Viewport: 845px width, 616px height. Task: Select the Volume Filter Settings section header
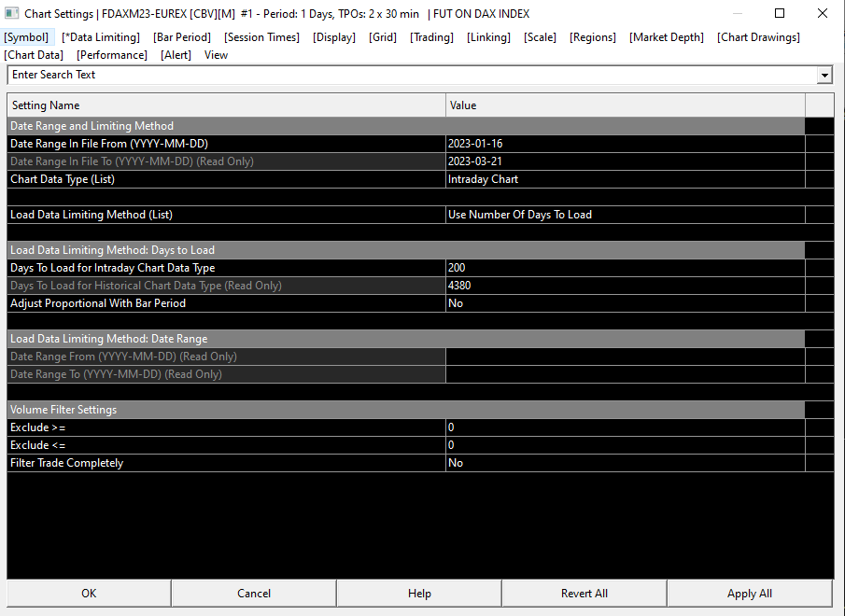pos(406,410)
